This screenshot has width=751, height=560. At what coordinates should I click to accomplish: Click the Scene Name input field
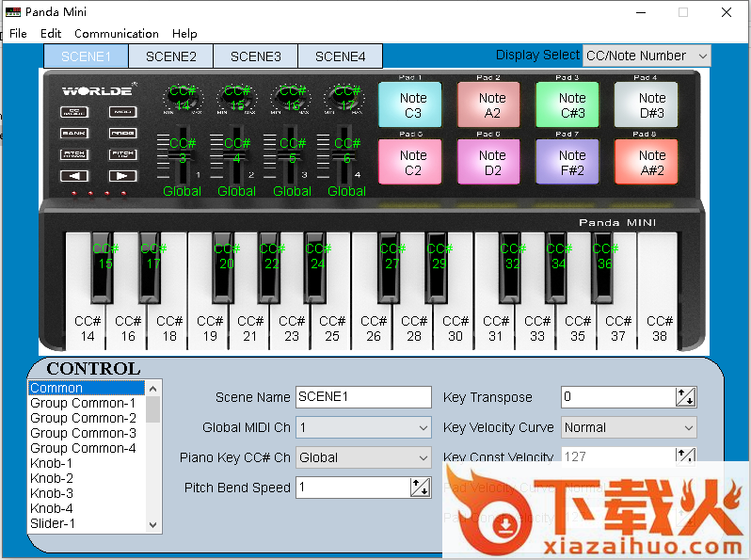(x=363, y=397)
